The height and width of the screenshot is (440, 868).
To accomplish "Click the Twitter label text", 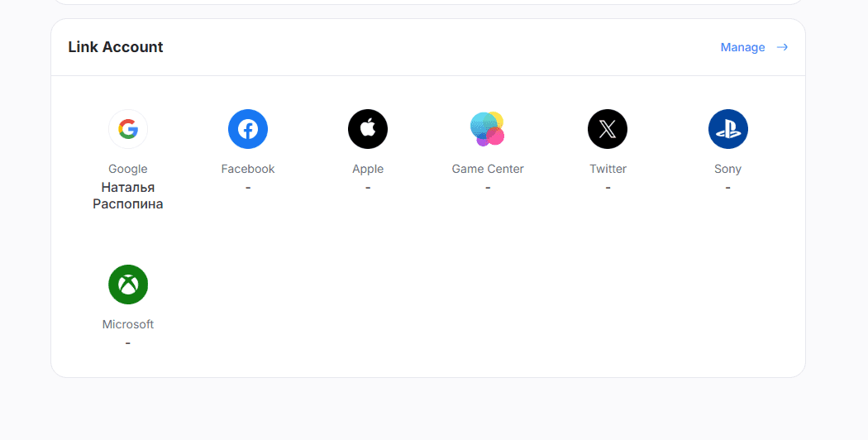I will point(608,169).
